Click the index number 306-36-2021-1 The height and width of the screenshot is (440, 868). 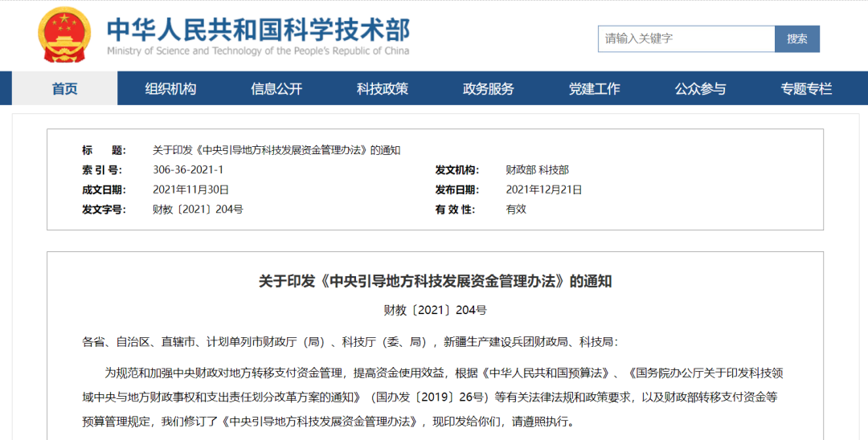(188, 169)
